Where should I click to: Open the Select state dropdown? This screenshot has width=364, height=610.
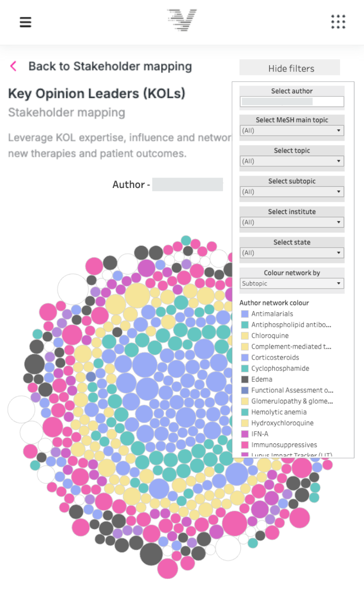pyautogui.click(x=292, y=253)
